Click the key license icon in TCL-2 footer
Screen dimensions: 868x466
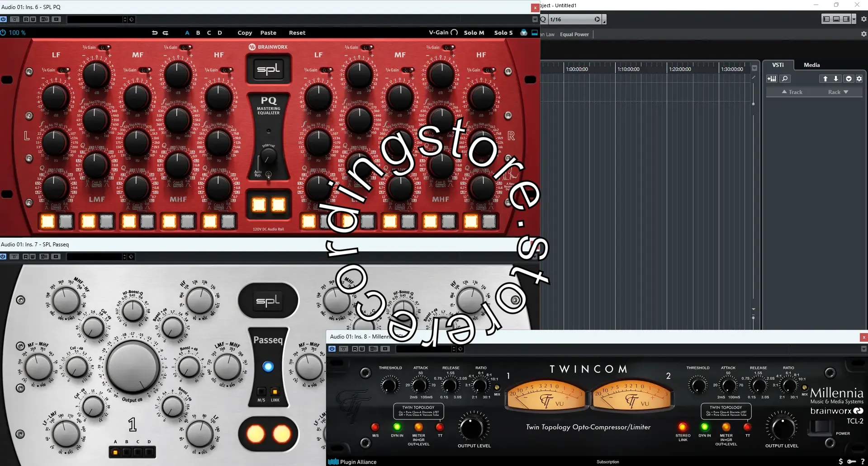(851, 461)
